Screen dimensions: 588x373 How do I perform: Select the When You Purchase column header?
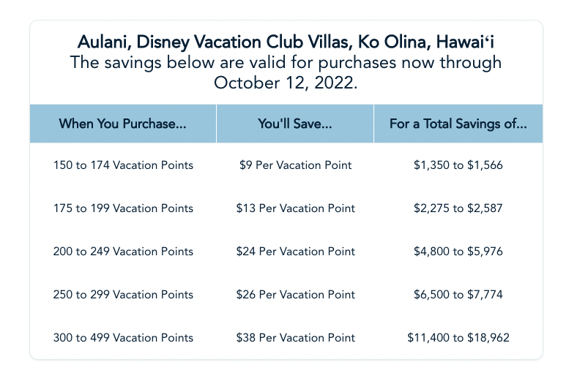[123, 124]
